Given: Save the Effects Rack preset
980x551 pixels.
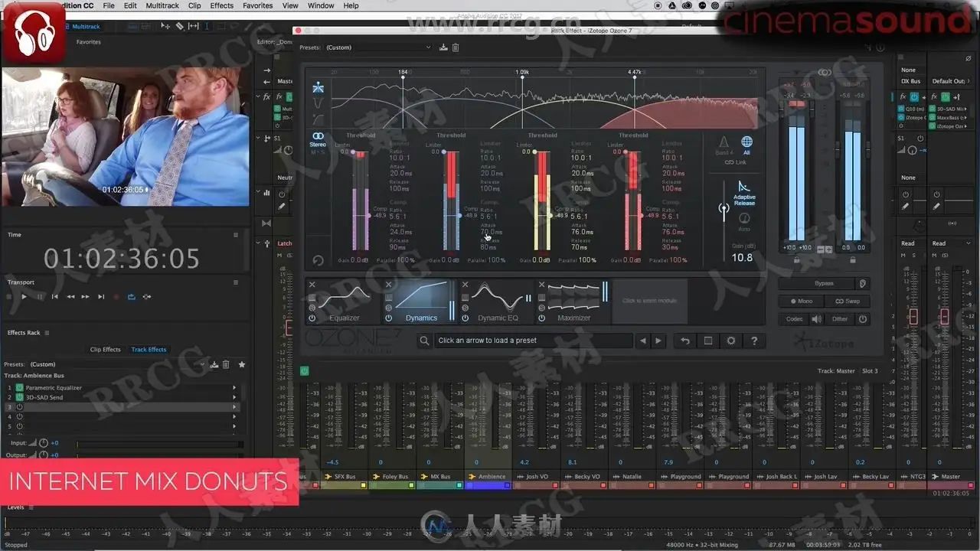Looking at the screenshot, I should (x=215, y=364).
